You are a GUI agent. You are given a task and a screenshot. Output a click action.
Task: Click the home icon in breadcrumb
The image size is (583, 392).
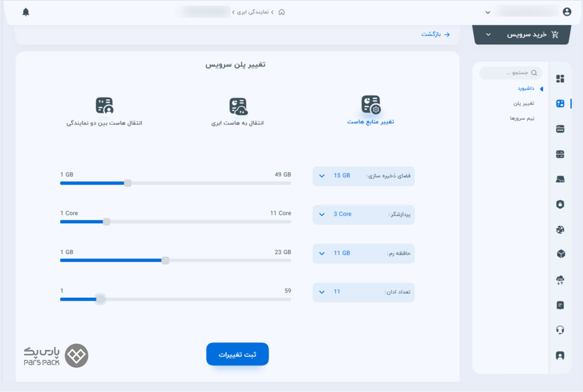[281, 12]
